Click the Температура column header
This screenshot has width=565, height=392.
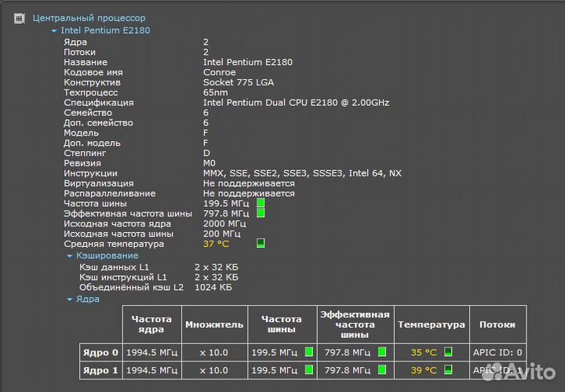(x=432, y=325)
